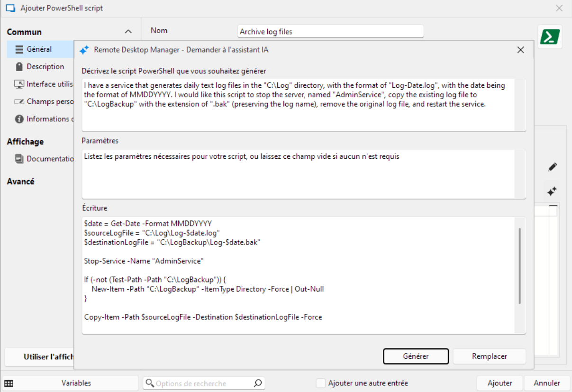Collapse the Commun section chevron

click(128, 32)
